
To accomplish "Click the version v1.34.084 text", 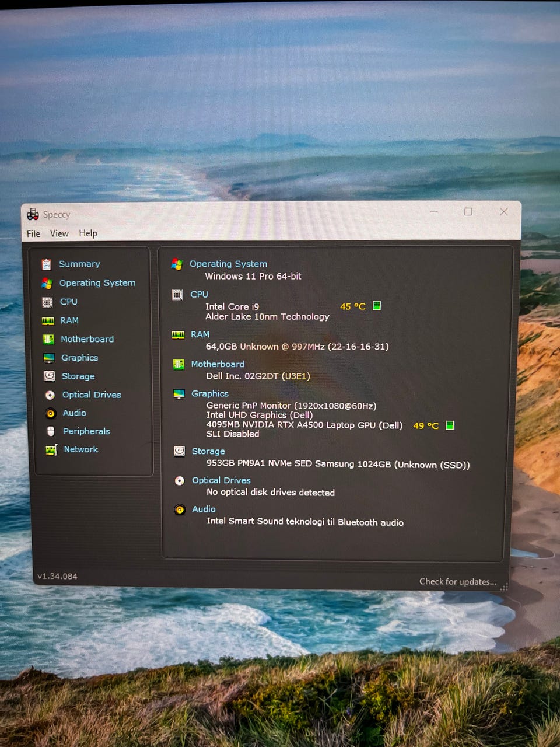I will (57, 576).
